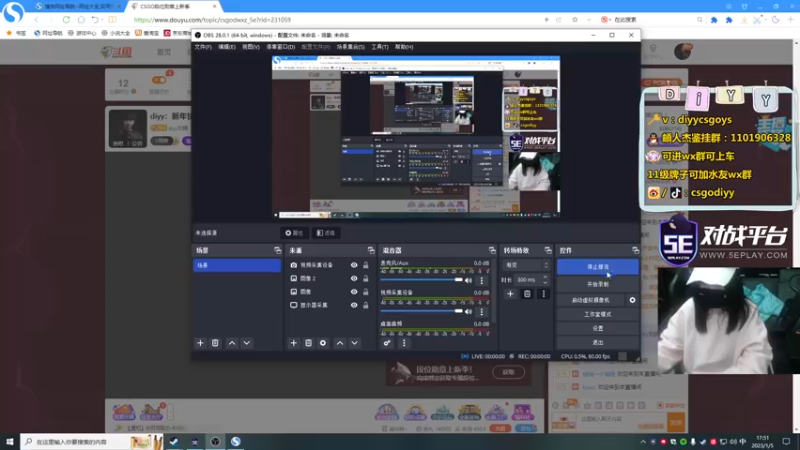The height and width of the screenshot is (450, 800).
Task: Toggle lock on 显示器采集 source
Action: coord(366,305)
